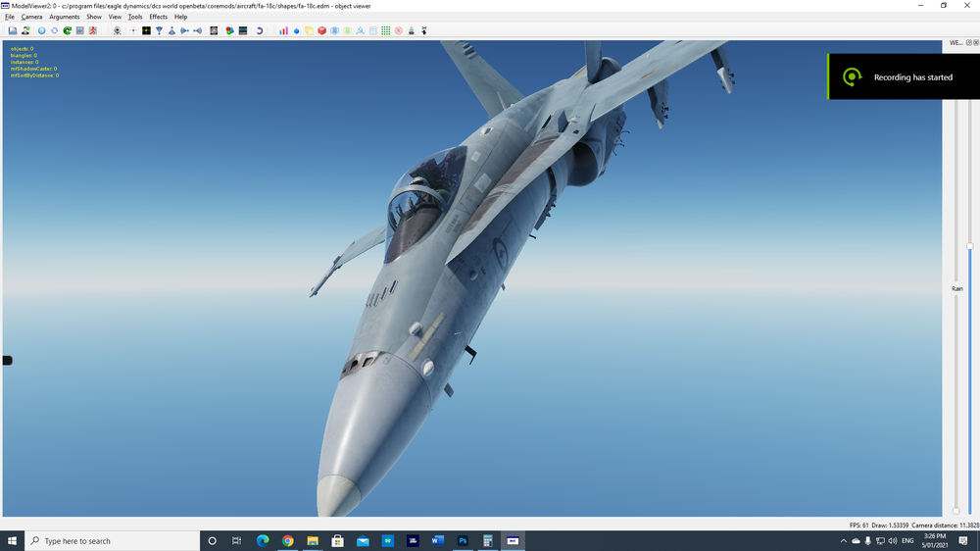
Task: Click the left-pointing blue cone icon
Action: (198, 30)
